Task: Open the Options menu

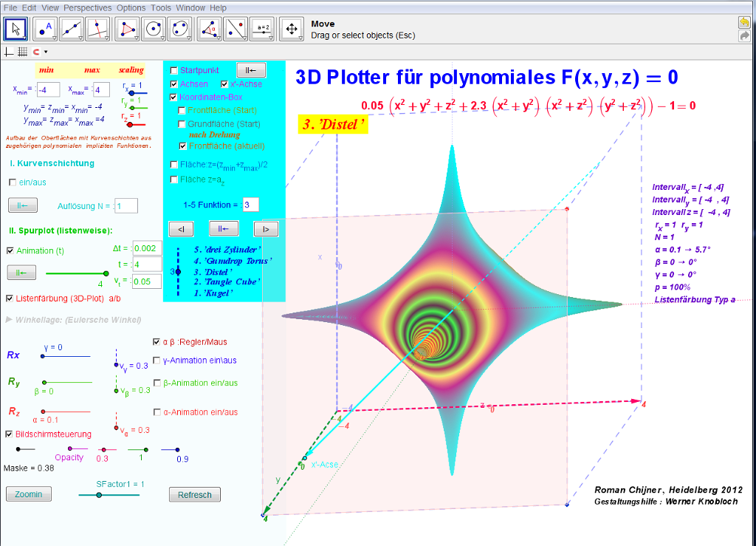Action: [x=131, y=7]
